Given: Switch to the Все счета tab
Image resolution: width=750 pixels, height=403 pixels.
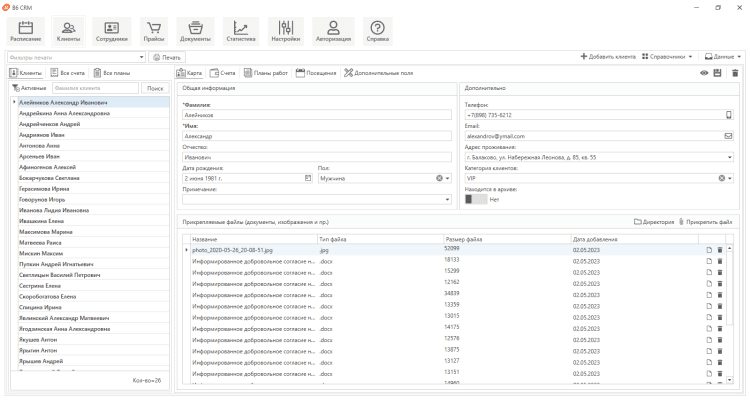Looking at the screenshot, I should [66, 73].
